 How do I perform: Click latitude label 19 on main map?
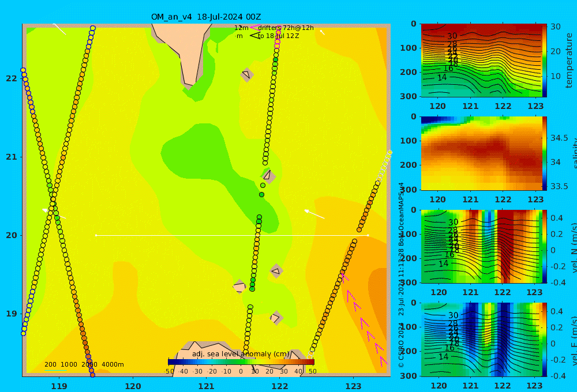12,314
